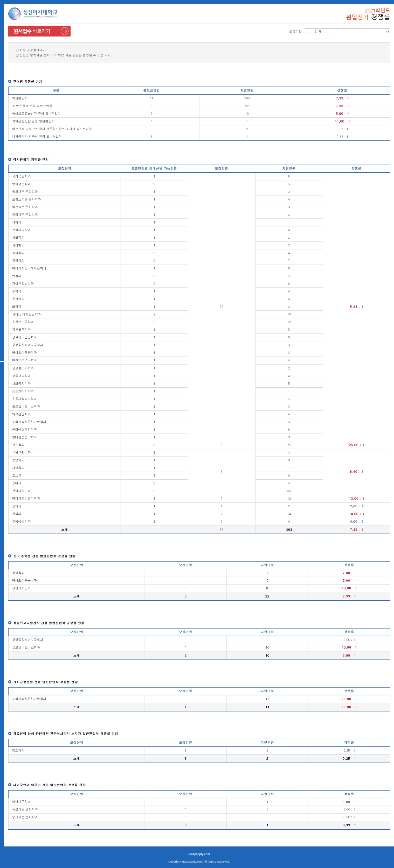Click the 농·어촌학생 전형 경쟁률 현황 heading
Viewport: 394px width, 868px height.
pos(44,556)
